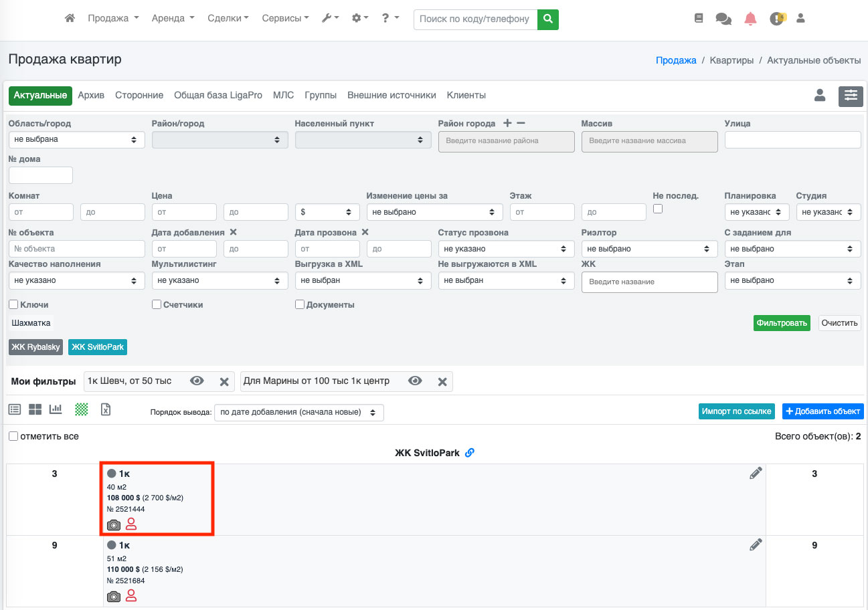This screenshot has width=868, height=610.
Task: Expand the Порядок вывода sort dropdown
Action: (x=298, y=412)
